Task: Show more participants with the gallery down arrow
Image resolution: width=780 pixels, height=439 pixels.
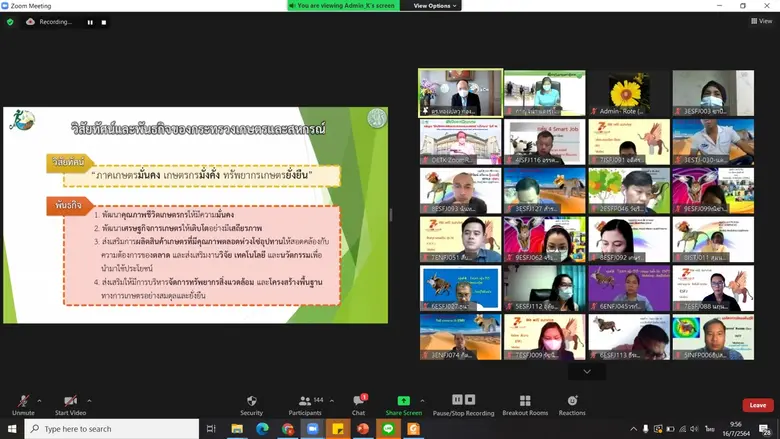Action: click(x=586, y=371)
